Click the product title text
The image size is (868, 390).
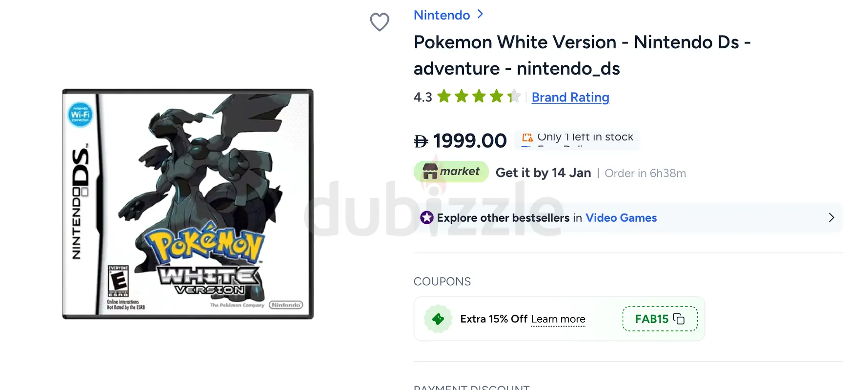[x=582, y=55]
